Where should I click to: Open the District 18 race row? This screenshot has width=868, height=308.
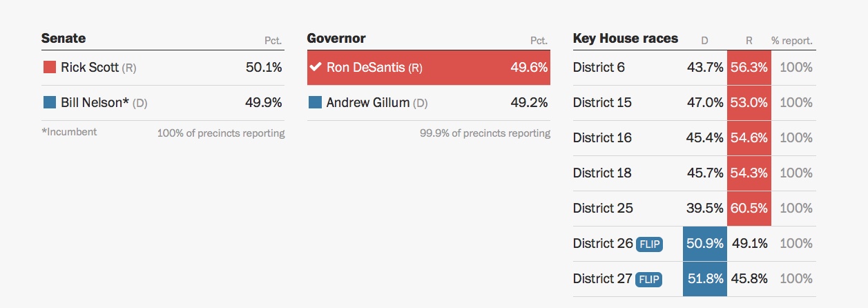tap(601, 173)
